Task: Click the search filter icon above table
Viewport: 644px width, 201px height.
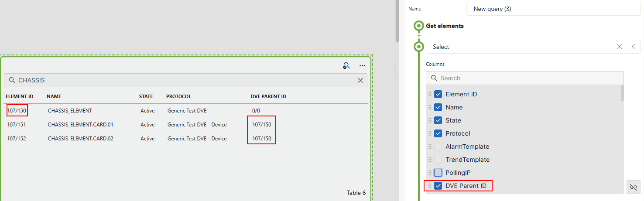Action: coord(346,66)
